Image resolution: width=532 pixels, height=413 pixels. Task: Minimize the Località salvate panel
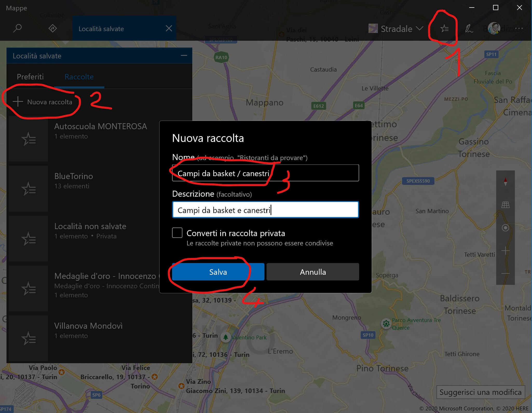click(184, 56)
